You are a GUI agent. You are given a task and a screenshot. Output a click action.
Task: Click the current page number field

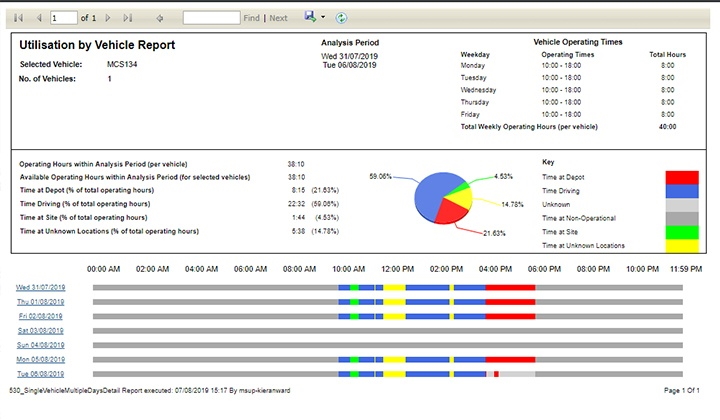(63, 18)
